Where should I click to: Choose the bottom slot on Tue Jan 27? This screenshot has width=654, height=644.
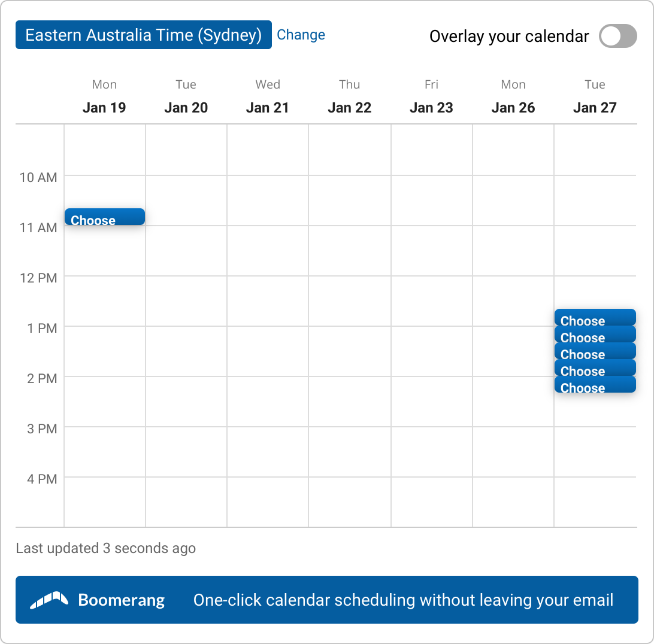[x=595, y=385]
